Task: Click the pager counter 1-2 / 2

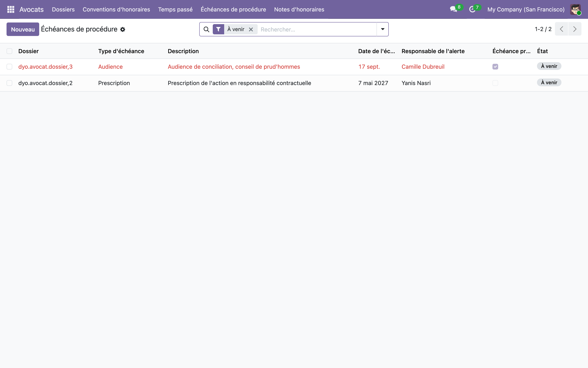Action: [543, 29]
